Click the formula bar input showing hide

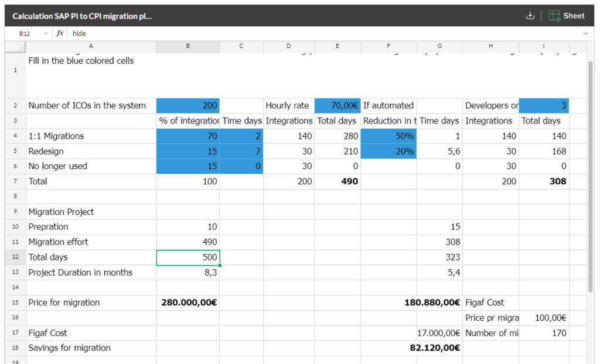click(325, 33)
